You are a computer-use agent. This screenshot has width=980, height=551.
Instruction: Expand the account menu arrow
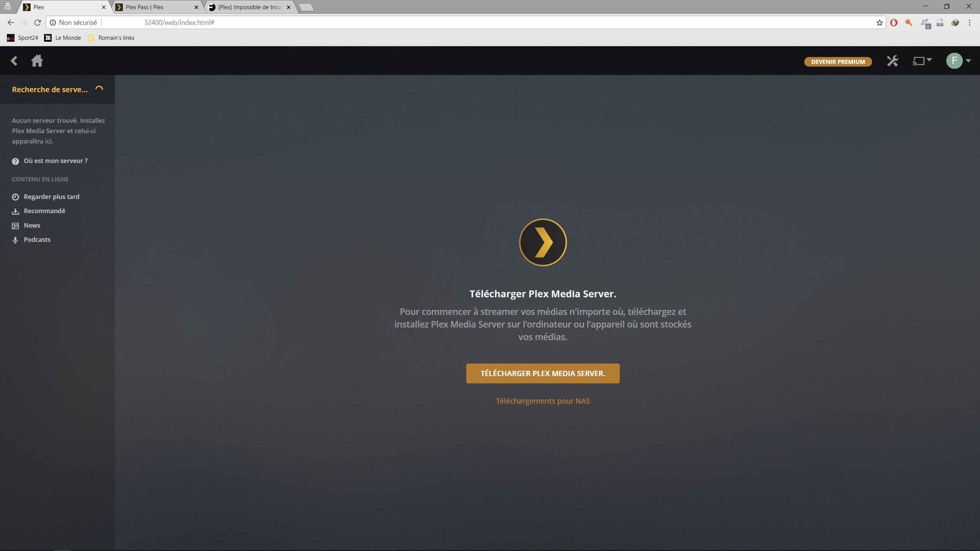[968, 61]
